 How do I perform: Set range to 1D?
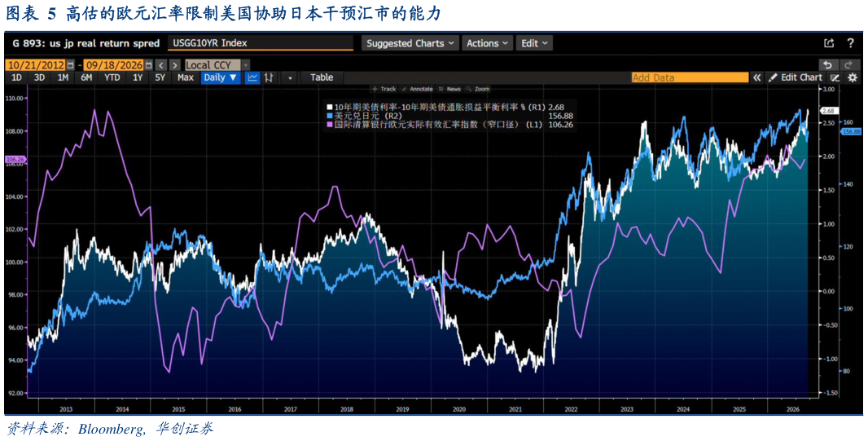click(16, 77)
